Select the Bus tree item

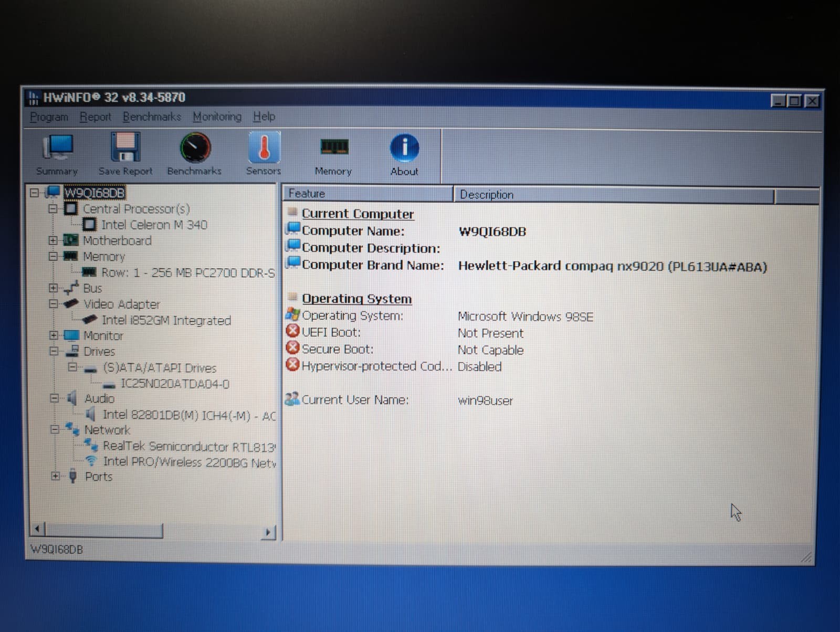(x=92, y=288)
